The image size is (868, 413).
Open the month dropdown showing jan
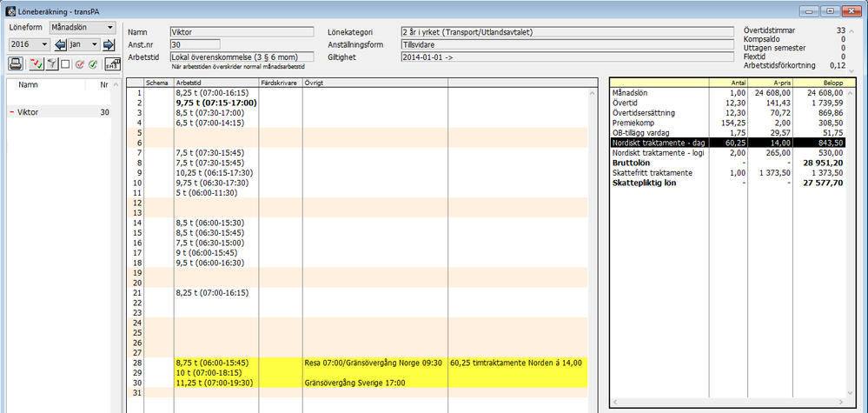(85, 45)
